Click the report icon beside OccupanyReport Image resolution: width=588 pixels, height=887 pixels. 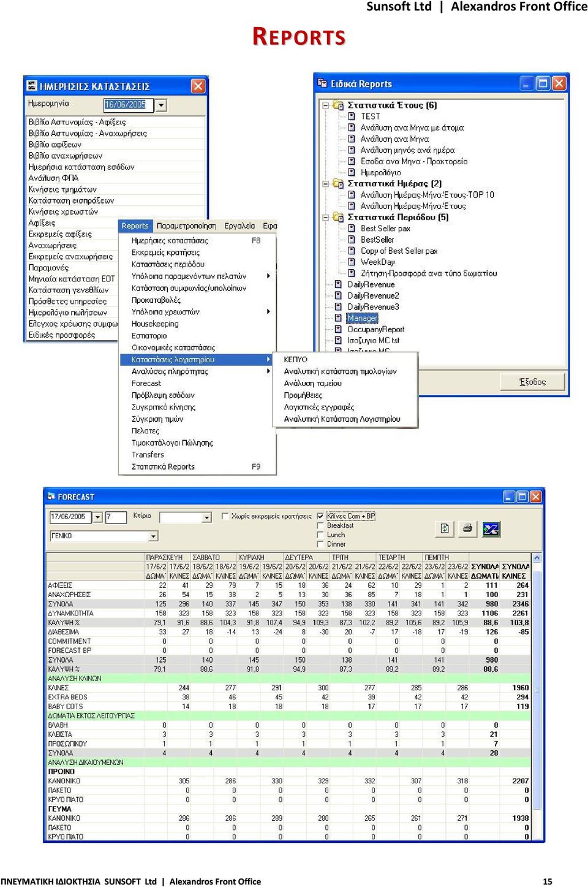click(x=338, y=329)
